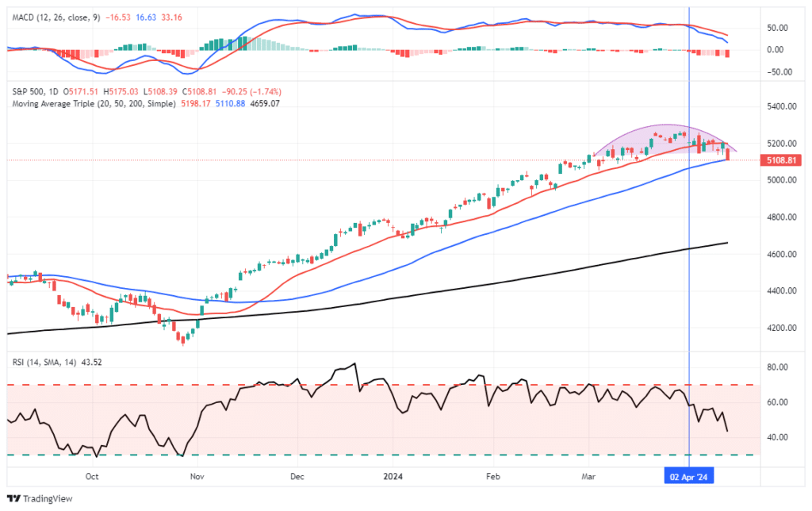Click the RSI axis label 40.00
This screenshot has height=511, width=812.
[x=777, y=437]
